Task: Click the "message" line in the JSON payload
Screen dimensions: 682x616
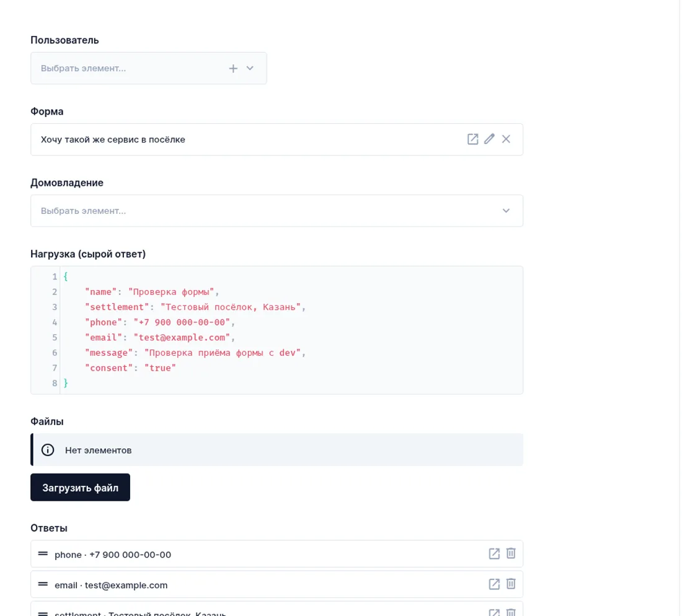Action: [x=195, y=353]
